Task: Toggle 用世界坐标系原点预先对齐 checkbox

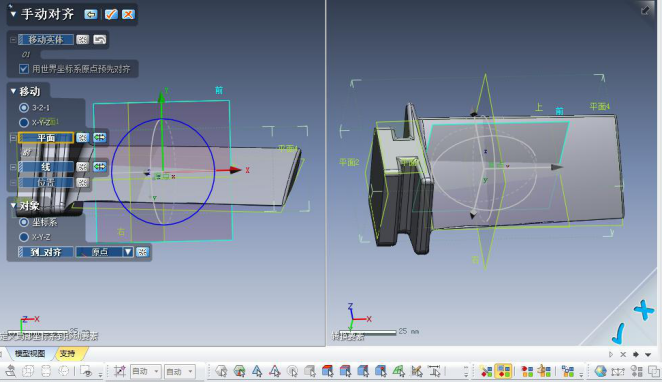Action: (24, 69)
